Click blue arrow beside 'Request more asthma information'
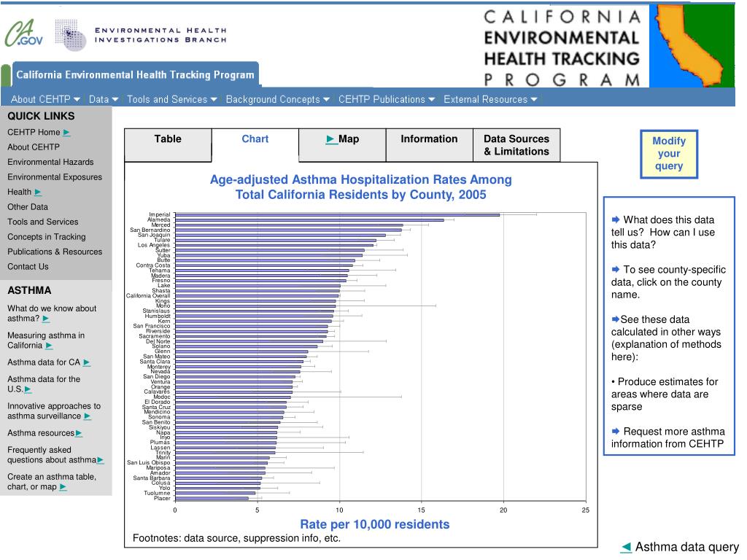 [616, 431]
